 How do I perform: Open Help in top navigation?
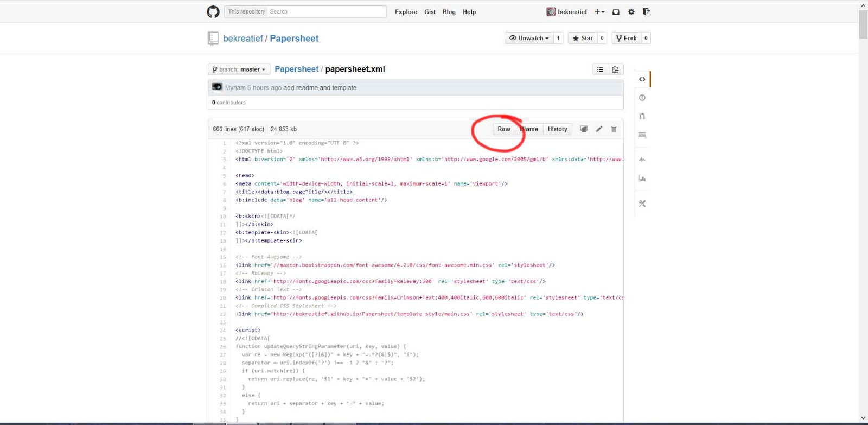tap(469, 12)
